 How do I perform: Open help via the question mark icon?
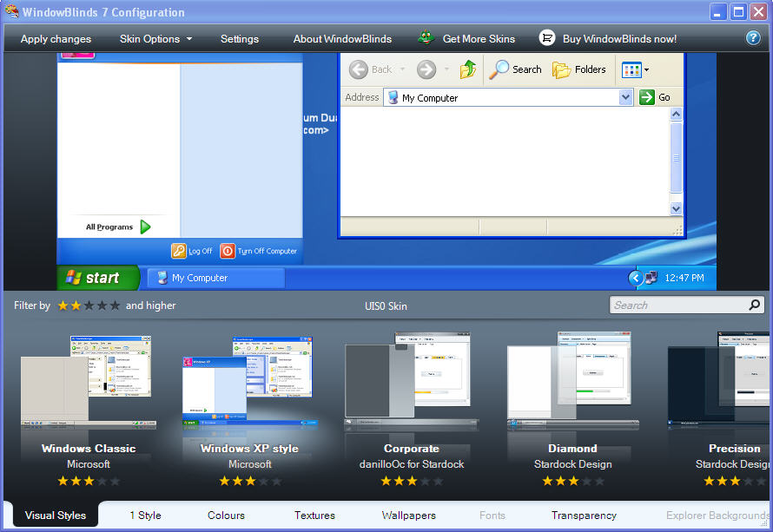point(752,37)
